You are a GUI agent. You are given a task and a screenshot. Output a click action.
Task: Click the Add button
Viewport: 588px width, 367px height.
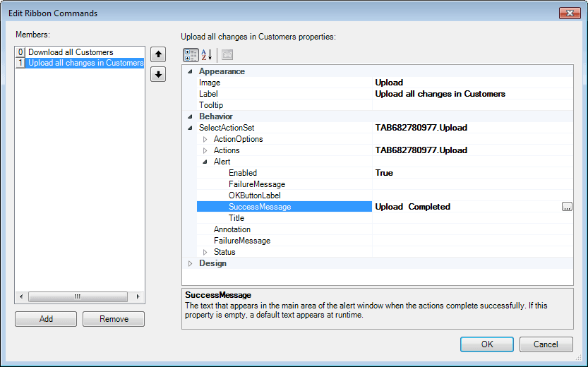coord(46,318)
